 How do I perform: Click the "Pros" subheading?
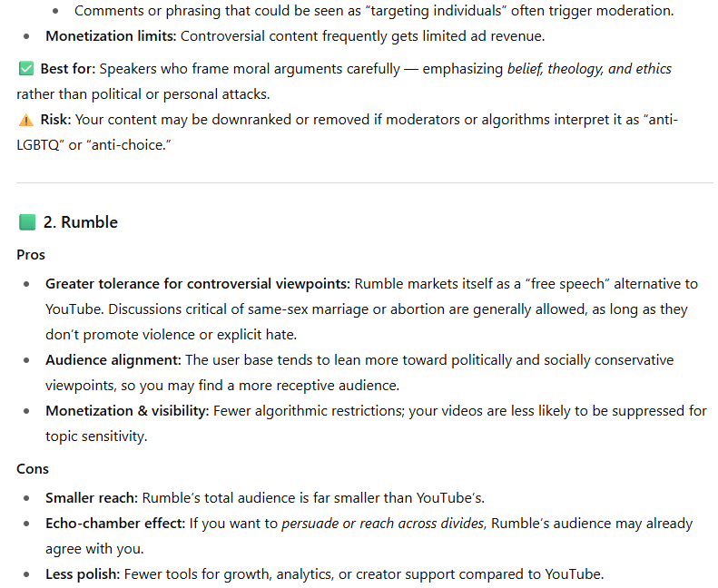point(31,255)
